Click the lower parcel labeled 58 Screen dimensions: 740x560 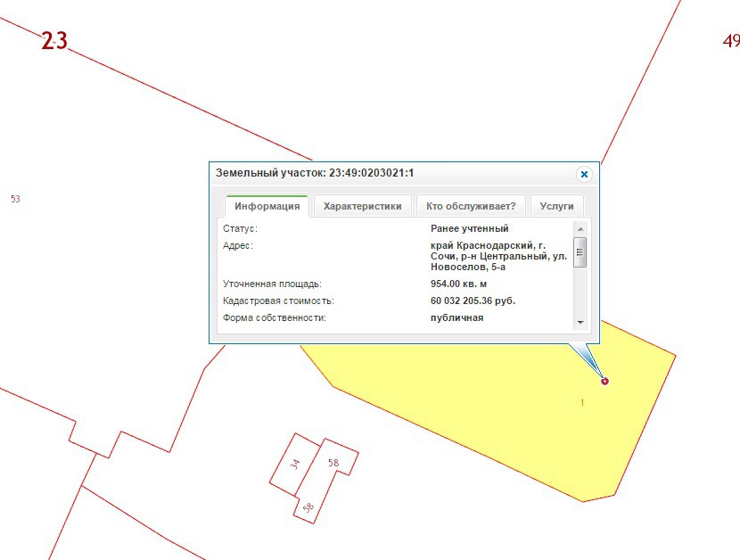(x=308, y=508)
